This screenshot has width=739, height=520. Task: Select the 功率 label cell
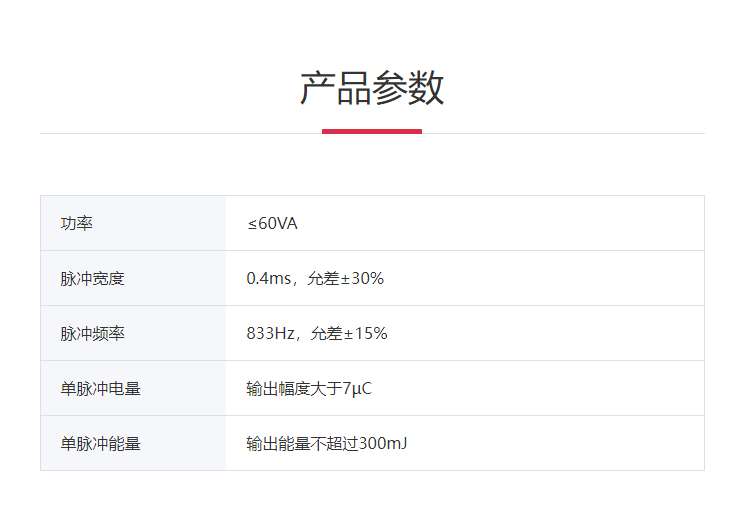point(77,223)
